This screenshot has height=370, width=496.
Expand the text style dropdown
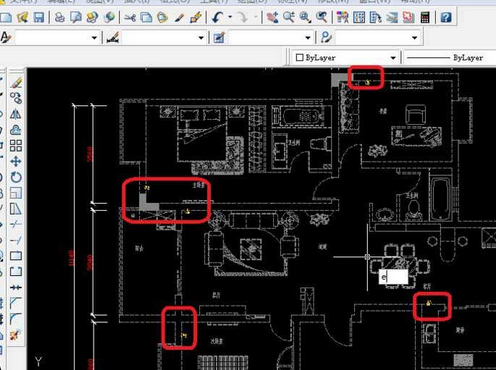click(94, 38)
